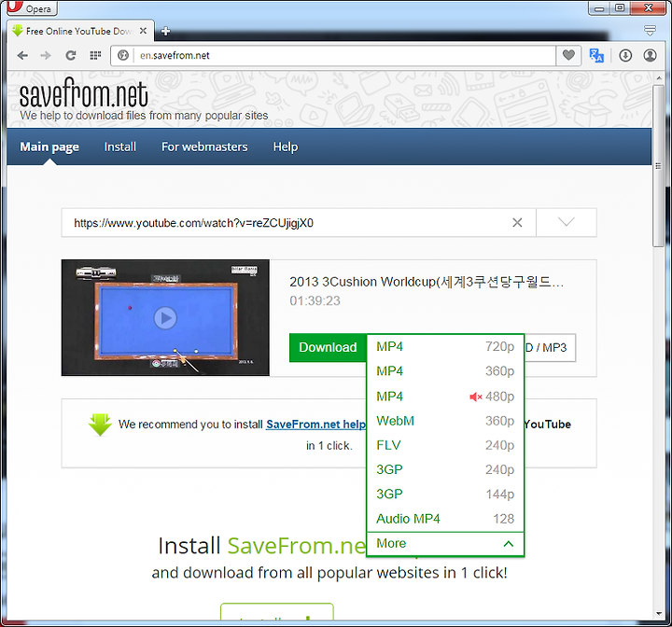Click the arrow button beside URL field

pyautogui.click(x=567, y=222)
